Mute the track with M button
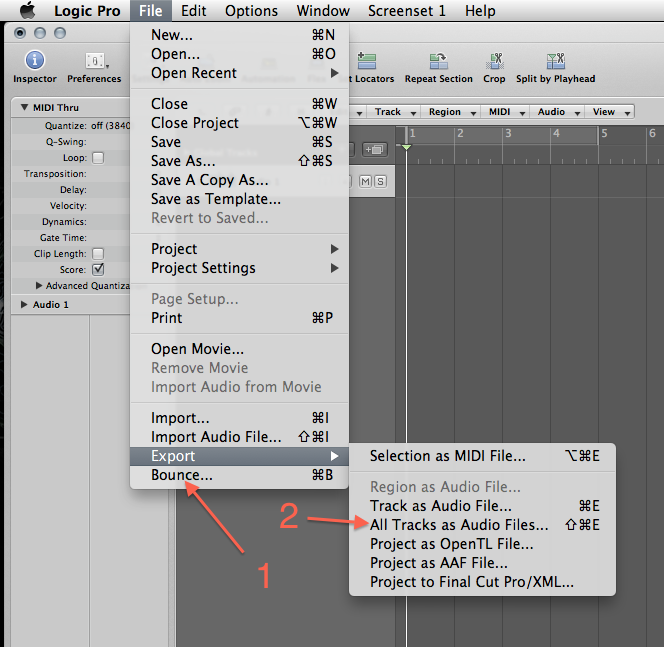 click(365, 182)
